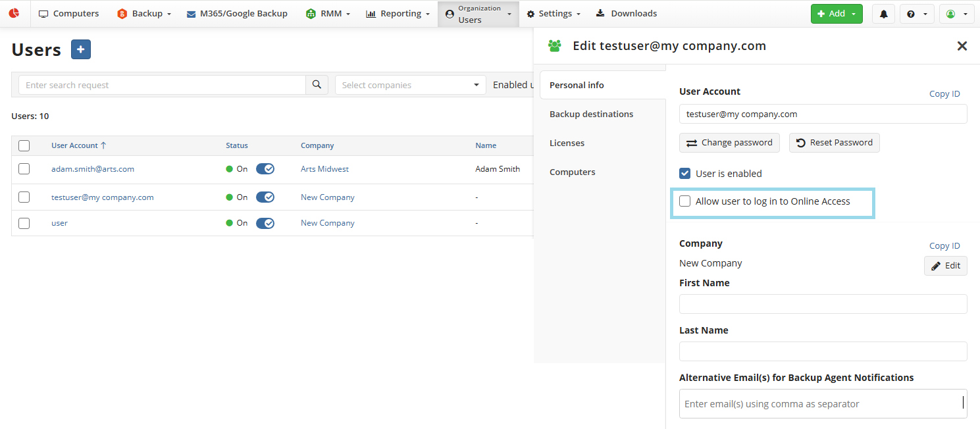980x429 pixels.
Task: Open the Backup dropdown menu
Action: pos(144,14)
